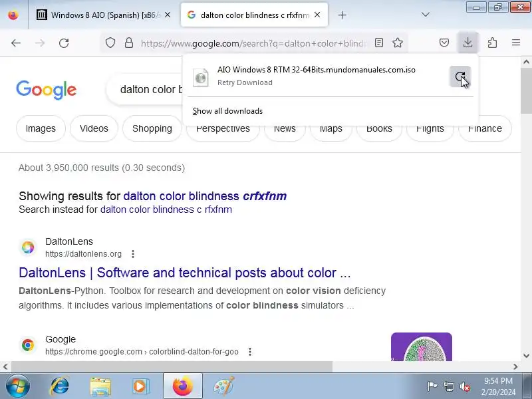
Task: Click the AIO Windows 8 RTM download entry
Action: click(317, 76)
